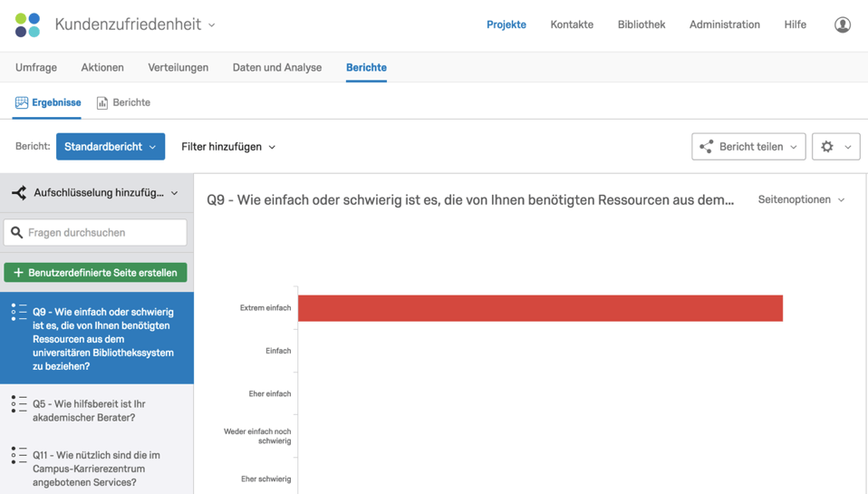Click the Eher einfach axis label

pos(270,393)
